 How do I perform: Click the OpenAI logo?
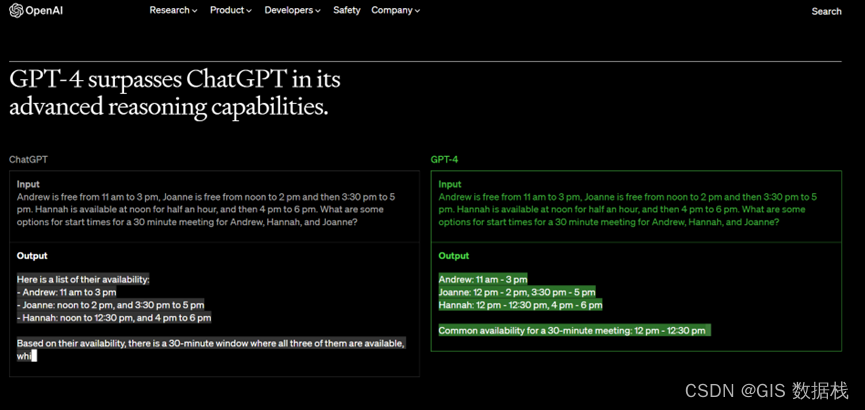36,10
